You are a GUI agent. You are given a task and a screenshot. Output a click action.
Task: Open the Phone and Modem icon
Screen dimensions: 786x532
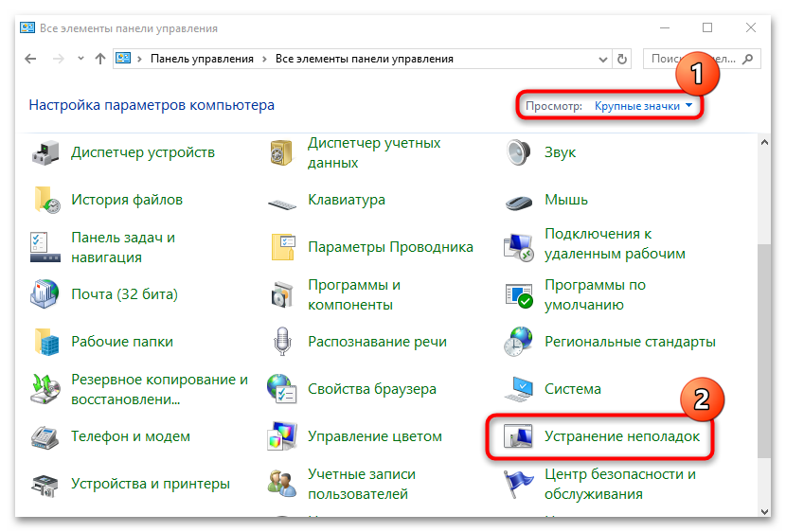point(45,436)
